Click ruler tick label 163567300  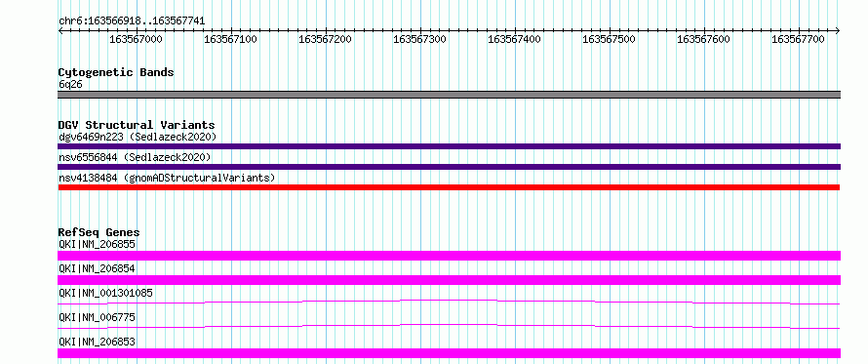coord(420,39)
